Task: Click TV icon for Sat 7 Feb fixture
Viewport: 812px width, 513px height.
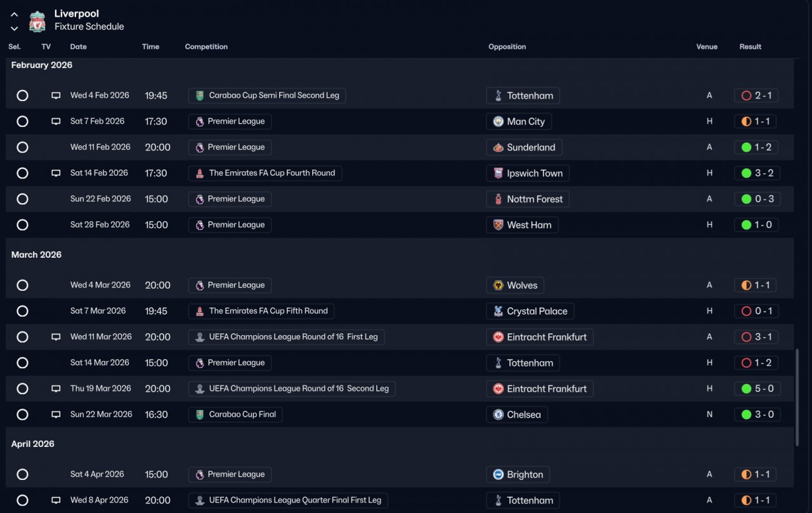Action: (56, 121)
